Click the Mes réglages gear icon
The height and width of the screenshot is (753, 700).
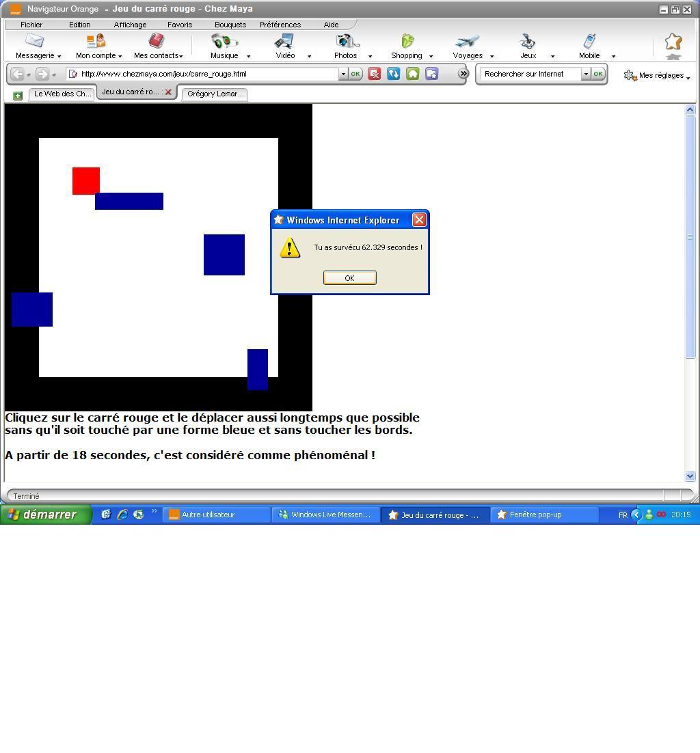[x=630, y=75]
